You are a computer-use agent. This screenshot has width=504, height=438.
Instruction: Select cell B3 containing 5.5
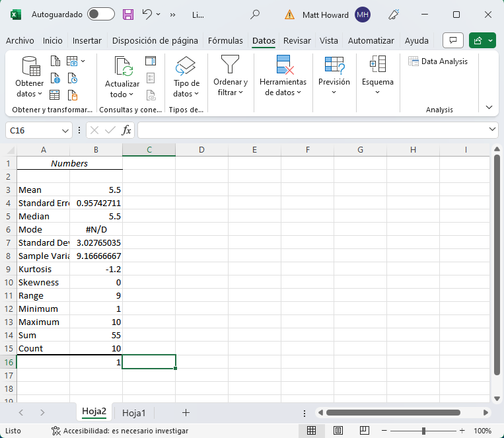click(96, 190)
